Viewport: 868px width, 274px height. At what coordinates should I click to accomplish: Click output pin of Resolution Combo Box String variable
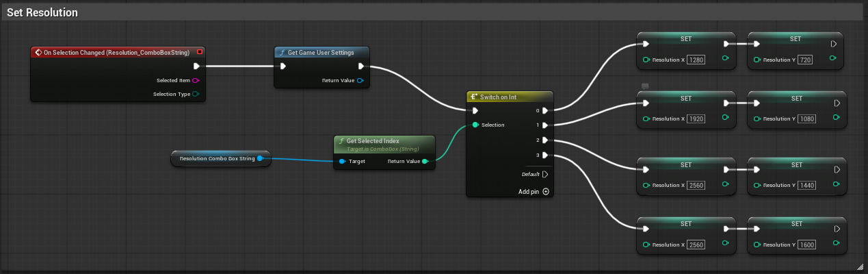(260, 158)
